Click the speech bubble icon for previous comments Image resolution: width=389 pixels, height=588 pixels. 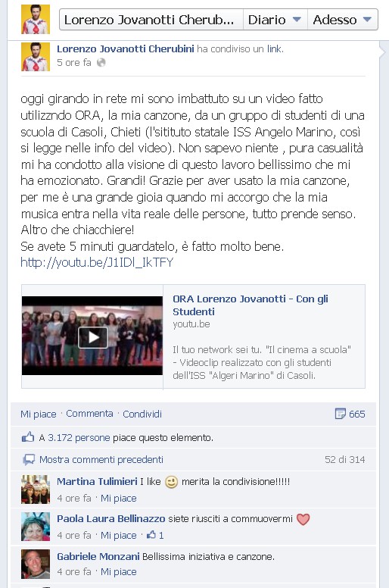click(x=29, y=460)
